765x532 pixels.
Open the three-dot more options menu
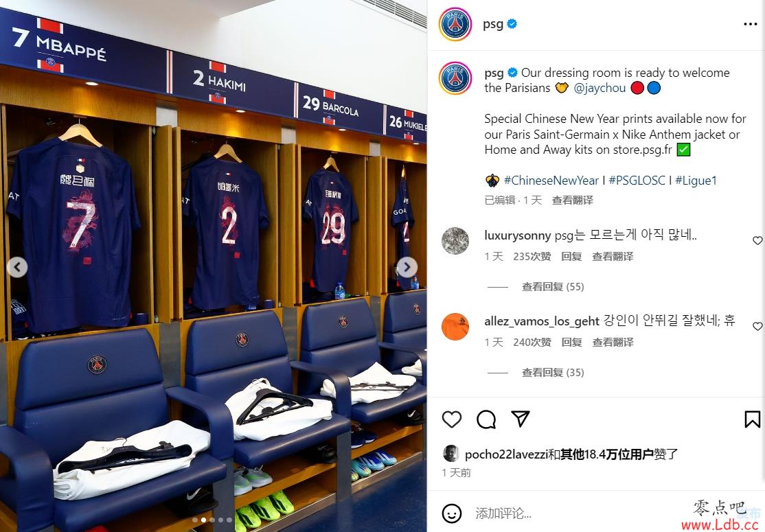click(x=751, y=24)
